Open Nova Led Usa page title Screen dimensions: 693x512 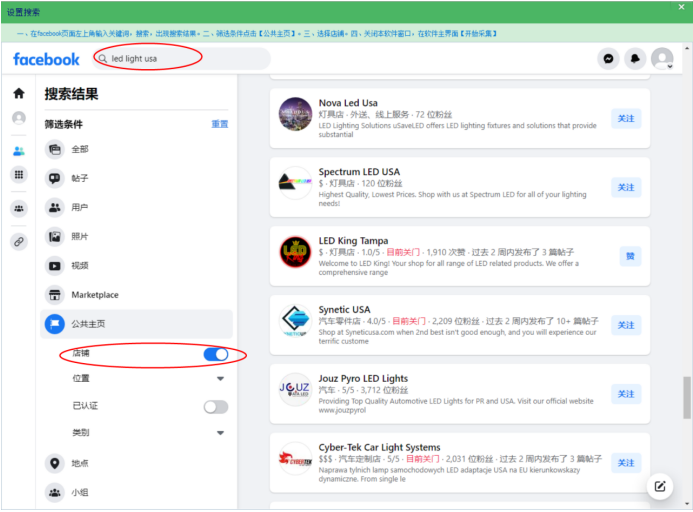(348, 103)
